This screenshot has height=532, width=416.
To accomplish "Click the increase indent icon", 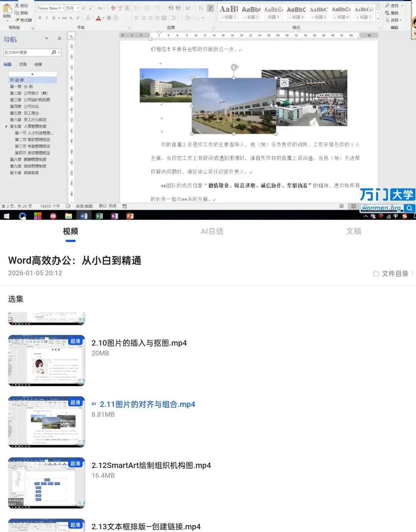I will 178,8.
